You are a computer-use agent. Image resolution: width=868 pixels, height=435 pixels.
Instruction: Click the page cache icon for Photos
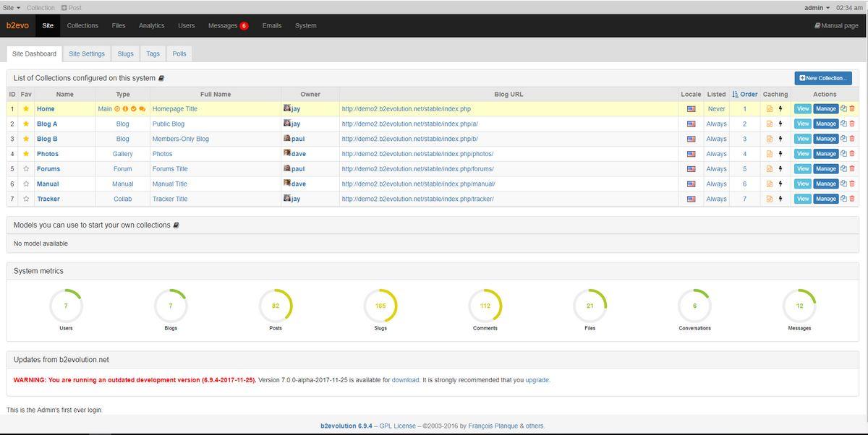tap(770, 154)
